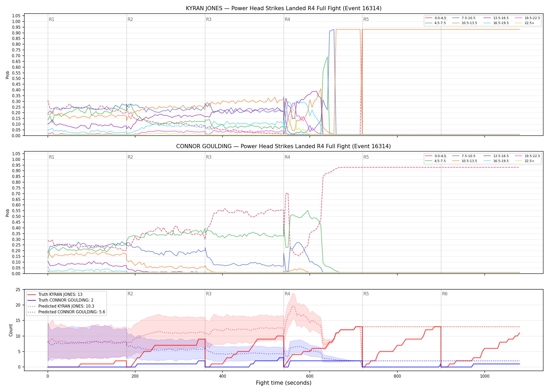This screenshot has height=392, width=549.
Task: Click the 'Fight time (seconds)' x-axis label
Action: click(284, 383)
